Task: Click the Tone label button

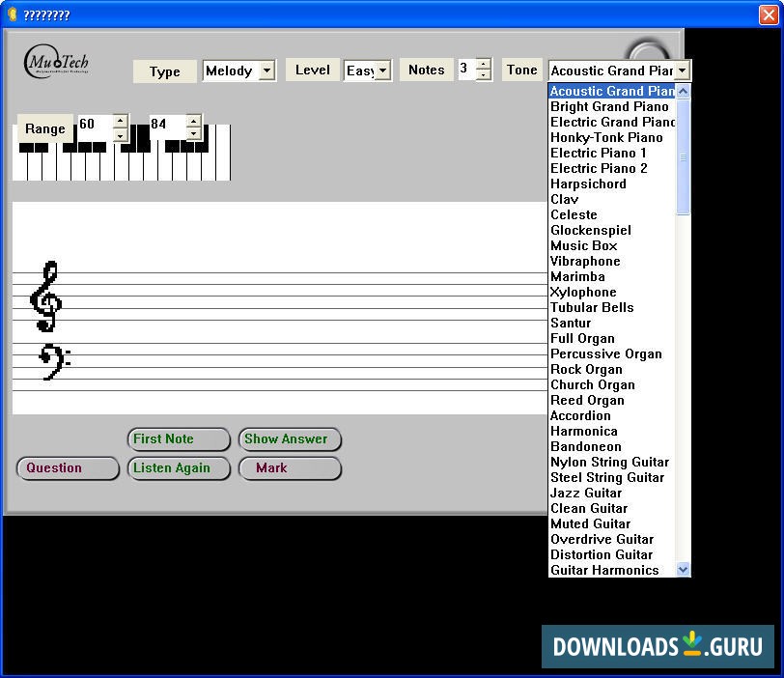Action: click(522, 70)
